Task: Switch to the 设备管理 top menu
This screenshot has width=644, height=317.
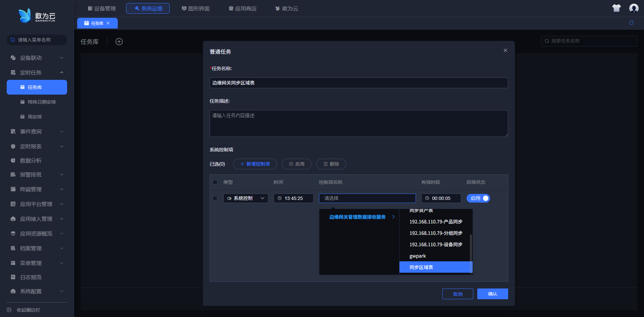Action: (102, 8)
